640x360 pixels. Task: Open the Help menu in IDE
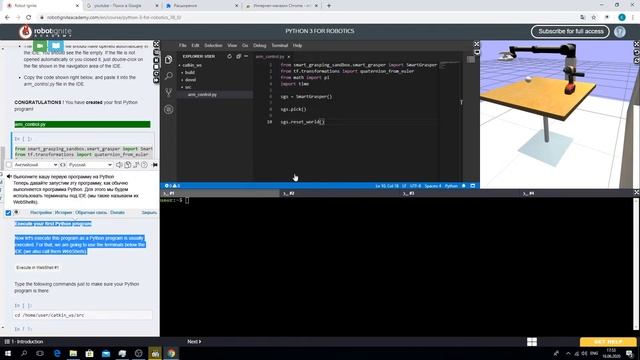coord(298,46)
